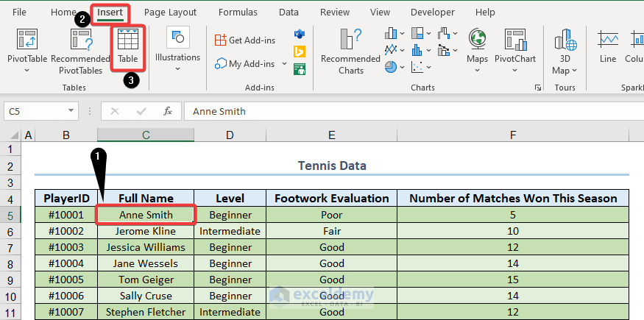The image size is (644, 320).
Task: Click the PivotChart icon
Action: [515, 40]
